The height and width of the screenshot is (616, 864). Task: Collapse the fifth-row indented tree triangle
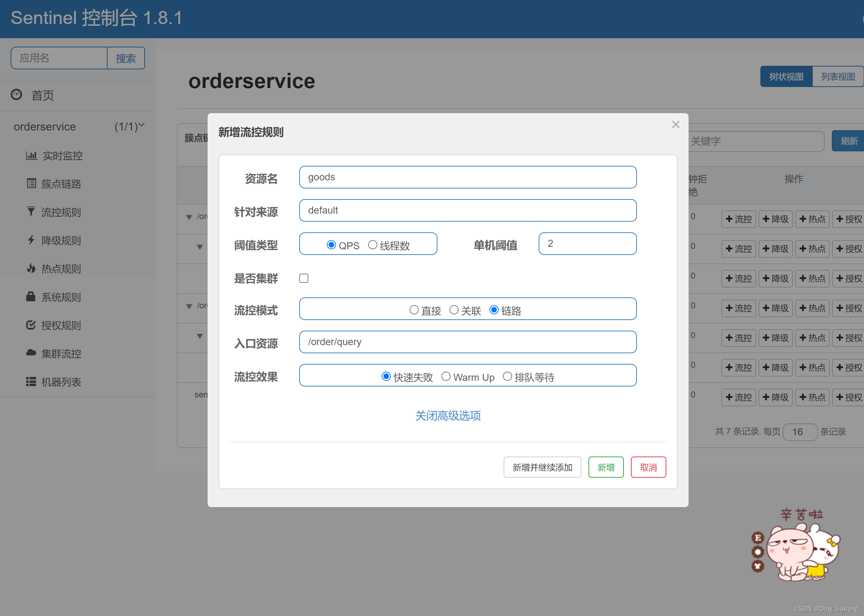[200, 336]
